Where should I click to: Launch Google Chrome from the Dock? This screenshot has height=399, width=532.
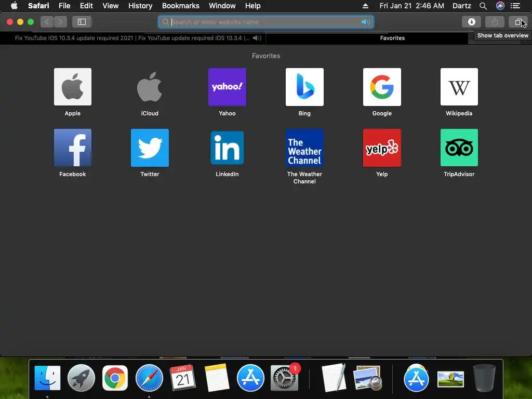115,378
